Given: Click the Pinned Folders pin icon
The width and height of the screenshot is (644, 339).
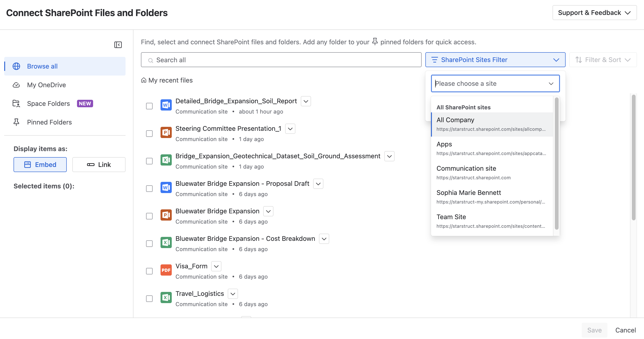Looking at the screenshot, I should click(x=17, y=122).
